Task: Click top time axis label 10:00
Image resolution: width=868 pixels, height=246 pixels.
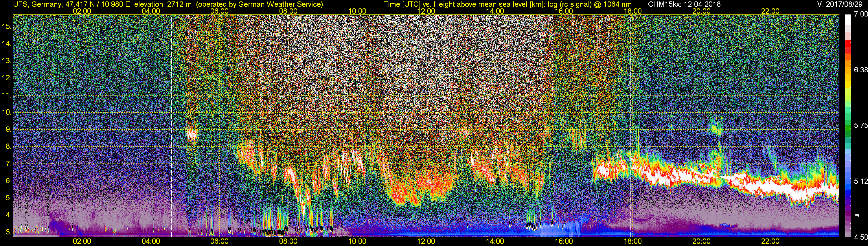Action: pyautogui.click(x=357, y=11)
